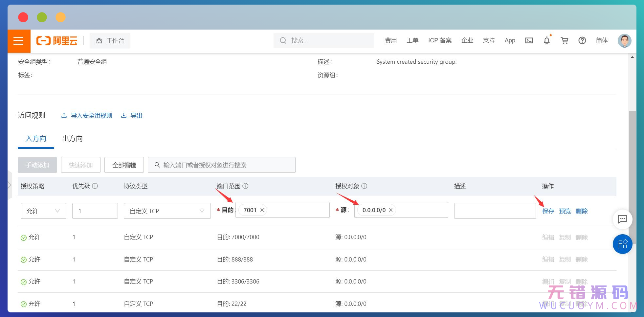Switch to the 出方向 tab
The width and height of the screenshot is (644, 317).
[72, 138]
